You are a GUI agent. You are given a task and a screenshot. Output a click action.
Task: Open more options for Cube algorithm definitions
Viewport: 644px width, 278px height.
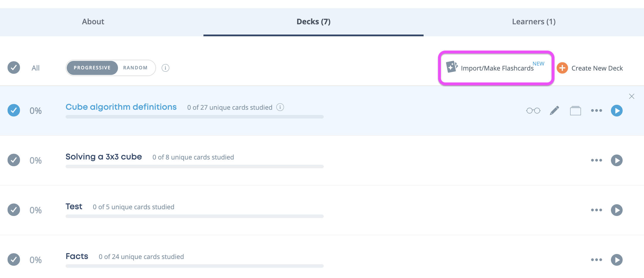(597, 111)
